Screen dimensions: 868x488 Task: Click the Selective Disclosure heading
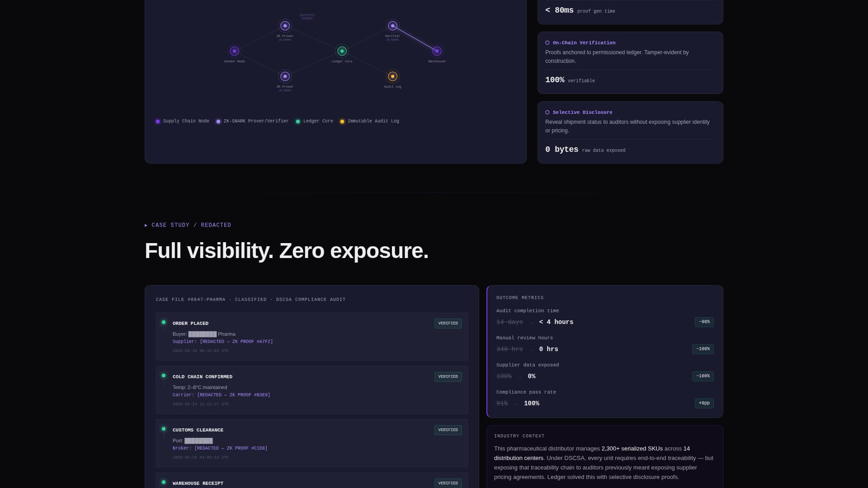click(583, 113)
